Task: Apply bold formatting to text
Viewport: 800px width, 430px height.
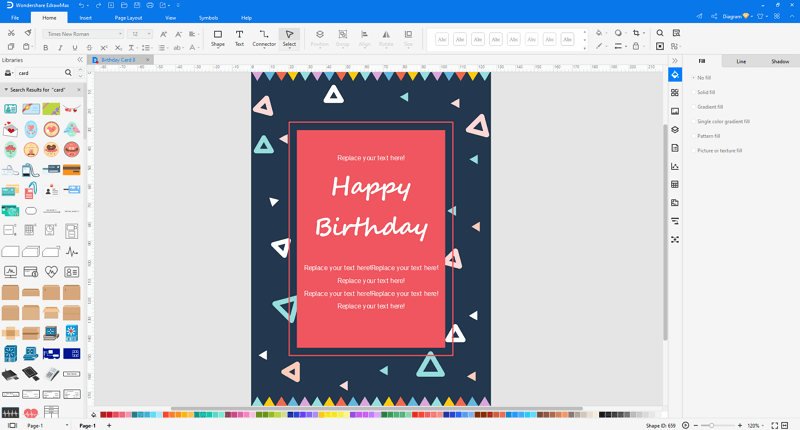Action: 45,48
